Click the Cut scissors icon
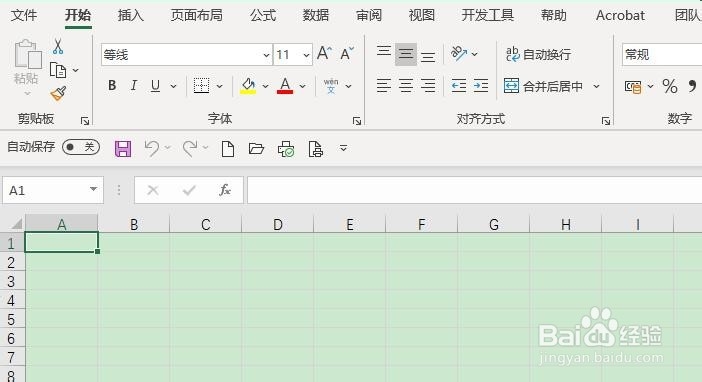Image resolution: width=702 pixels, height=382 pixels. [58, 47]
